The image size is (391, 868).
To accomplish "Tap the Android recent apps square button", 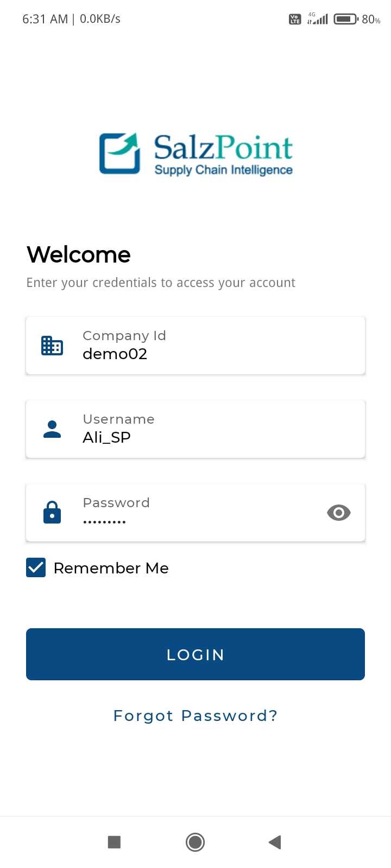I will point(114,842).
